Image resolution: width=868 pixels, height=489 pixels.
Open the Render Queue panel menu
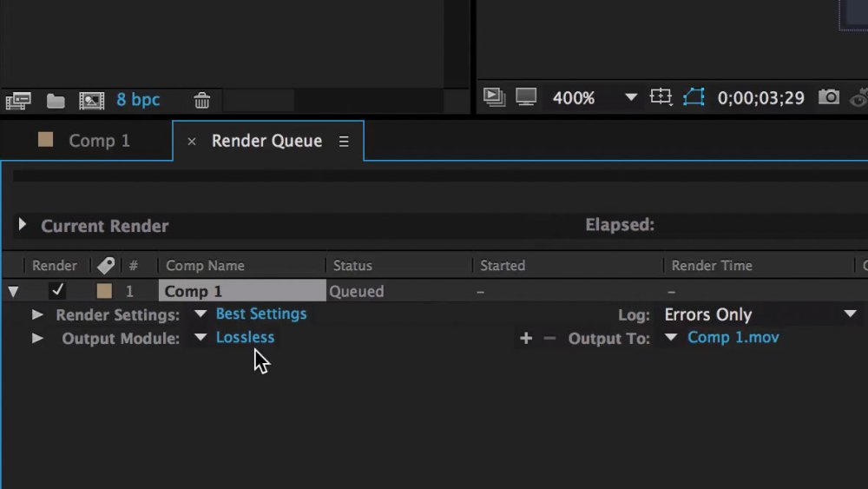(344, 142)
